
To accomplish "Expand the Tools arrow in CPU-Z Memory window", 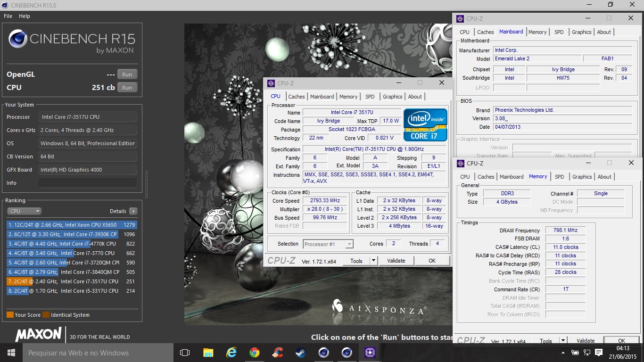I will (x=563, y=340).
